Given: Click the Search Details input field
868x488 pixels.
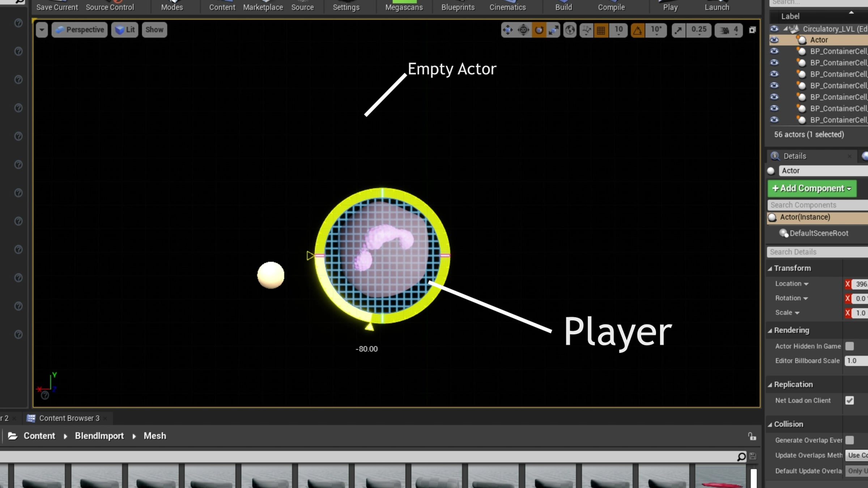Looking at the screenshot, I should point(817,252).
